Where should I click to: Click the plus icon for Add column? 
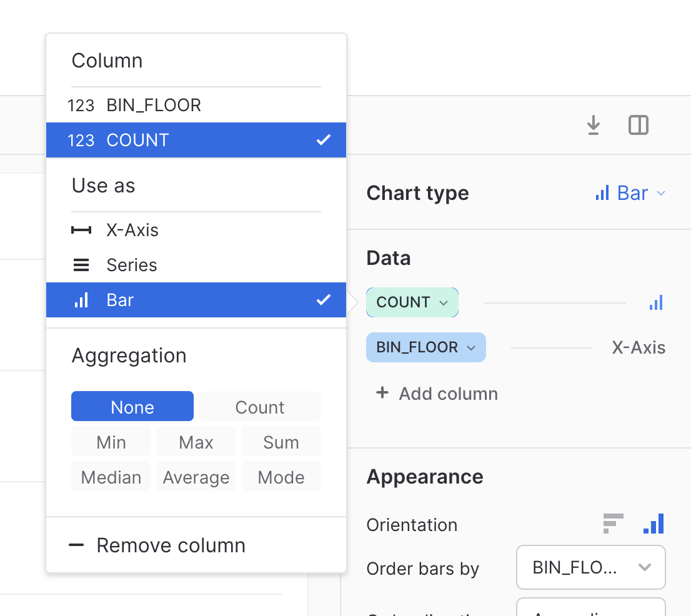382,393
